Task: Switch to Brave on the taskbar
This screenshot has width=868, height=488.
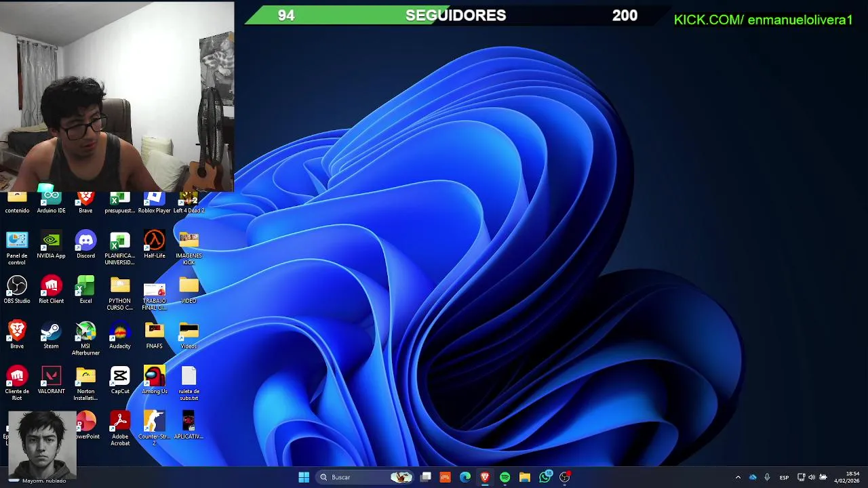Action: tap(485, 477)
